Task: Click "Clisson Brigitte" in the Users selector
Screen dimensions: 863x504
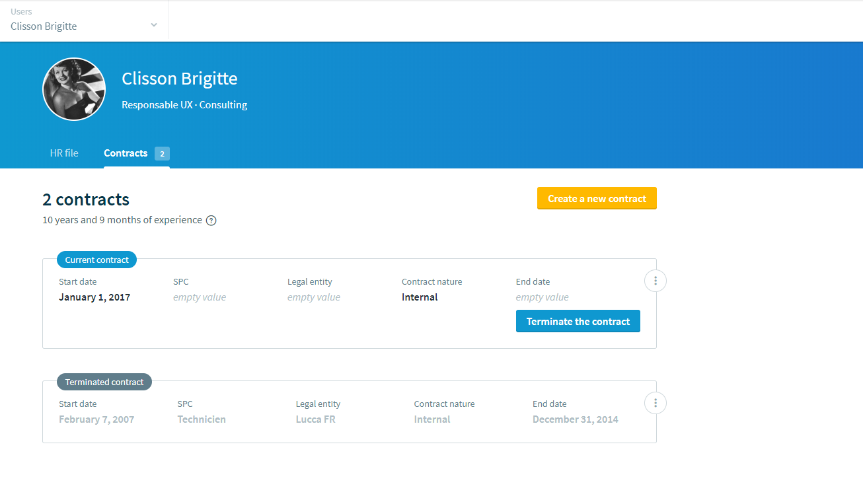Action: [44, 26]
